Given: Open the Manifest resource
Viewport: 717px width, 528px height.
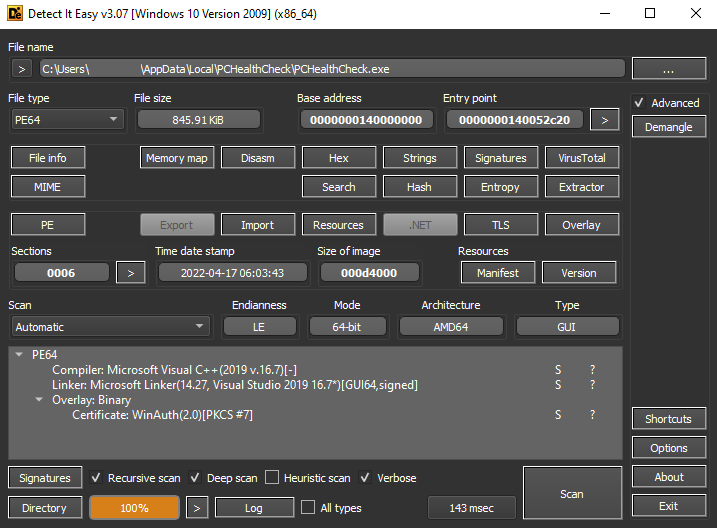Looking at the screenshot, I should 498,272.
